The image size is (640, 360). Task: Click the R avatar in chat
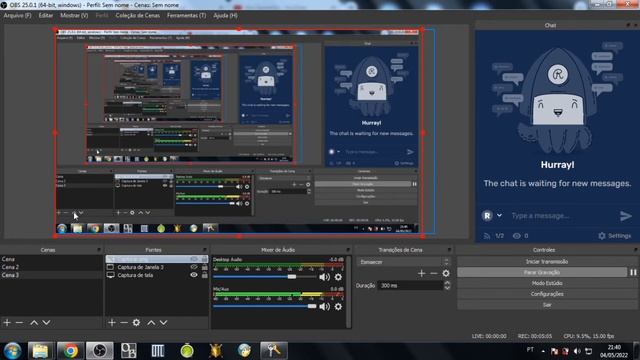tap(487, 216)
